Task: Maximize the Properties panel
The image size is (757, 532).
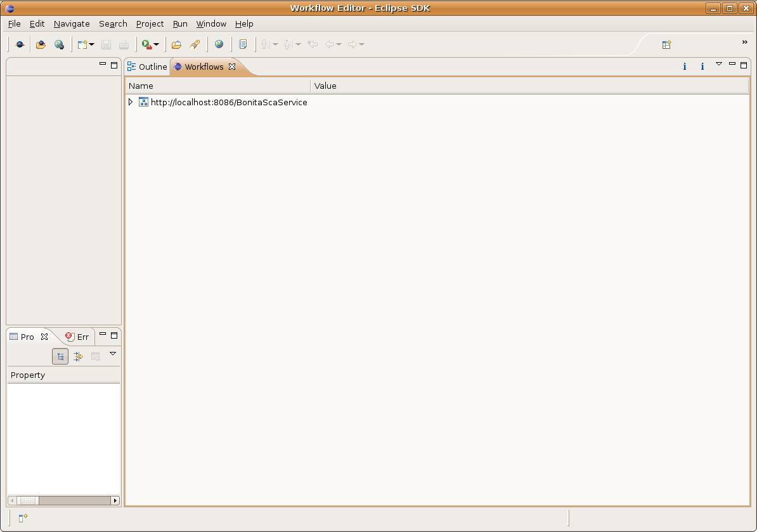Action: click(x=114, y=335)
